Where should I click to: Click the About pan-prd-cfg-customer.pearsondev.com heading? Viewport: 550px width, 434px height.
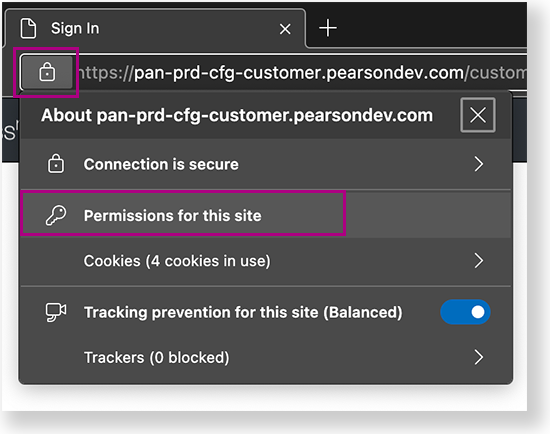pos(237,115)
